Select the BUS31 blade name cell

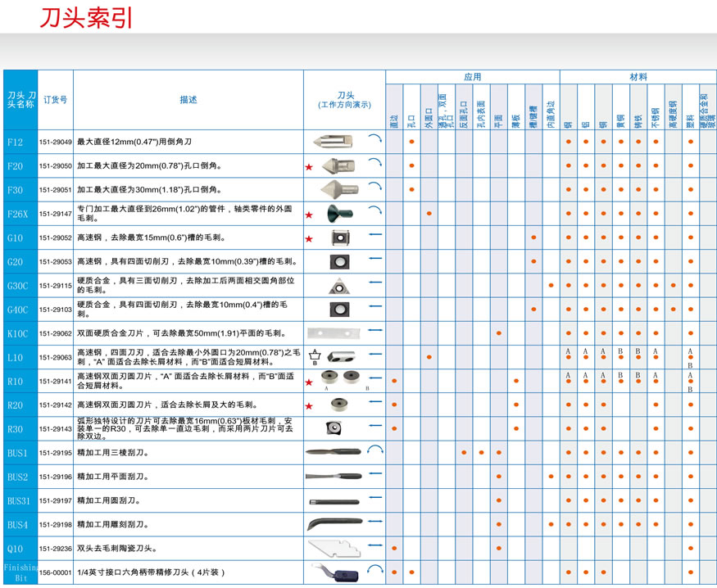[20, 500]
